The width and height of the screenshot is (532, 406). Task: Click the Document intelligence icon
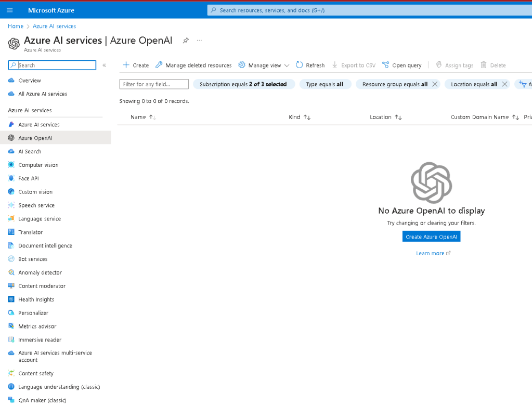tap(11, 245)
